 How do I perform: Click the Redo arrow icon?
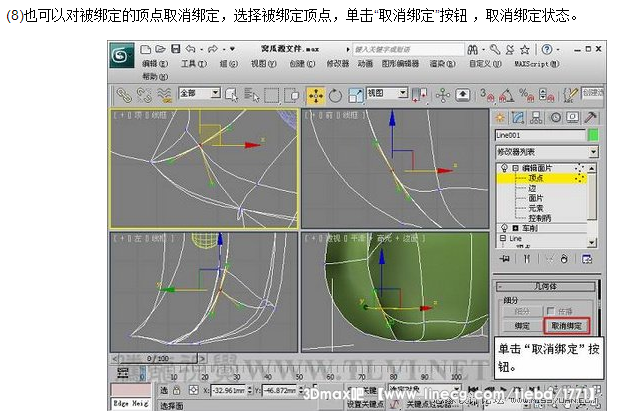[213, 49]
